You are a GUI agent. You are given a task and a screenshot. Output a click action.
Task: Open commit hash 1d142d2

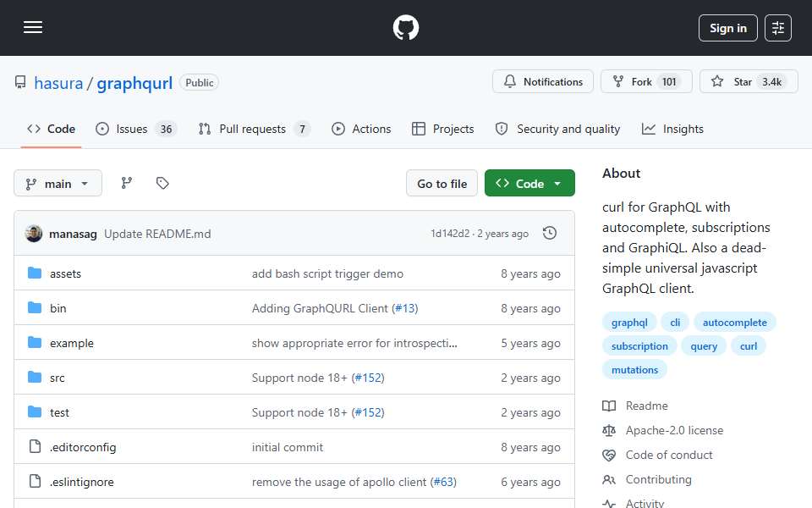pos(450,234)
